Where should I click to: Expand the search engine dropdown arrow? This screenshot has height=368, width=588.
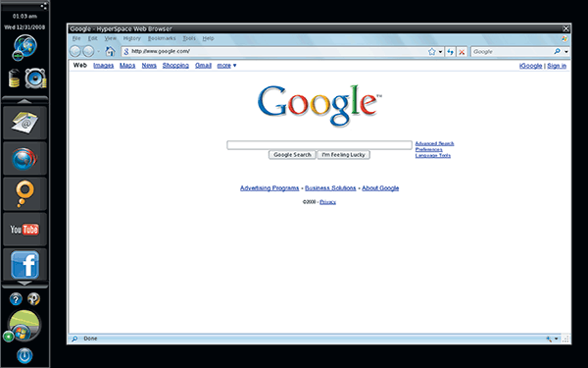566,52
